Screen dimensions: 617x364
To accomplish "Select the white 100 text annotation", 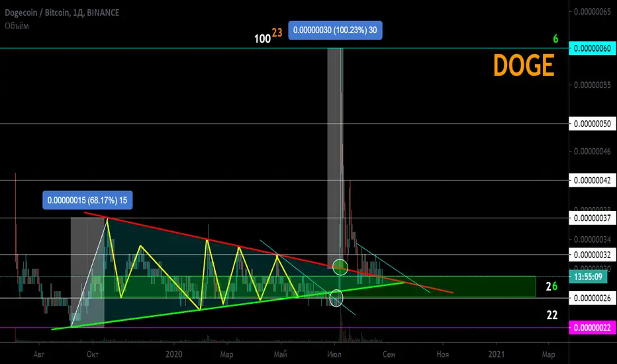I will [262, 39].
